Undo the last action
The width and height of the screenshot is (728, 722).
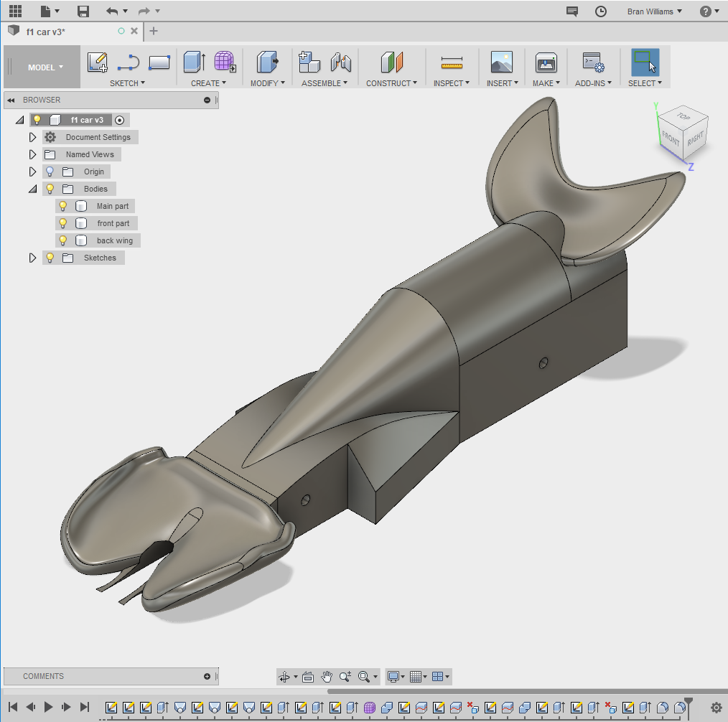[111, 11]
